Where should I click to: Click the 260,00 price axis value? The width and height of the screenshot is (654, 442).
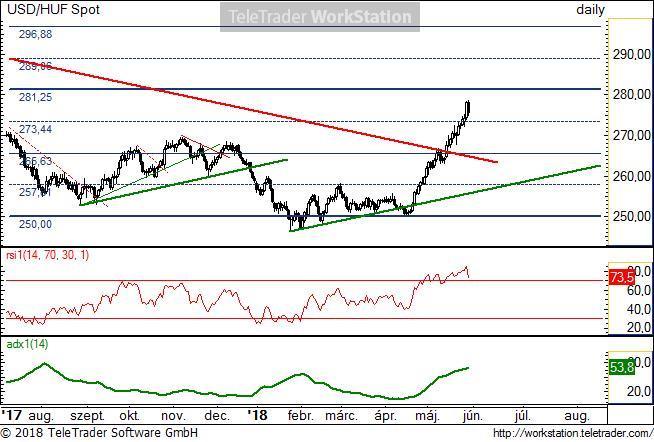[631, 176]
